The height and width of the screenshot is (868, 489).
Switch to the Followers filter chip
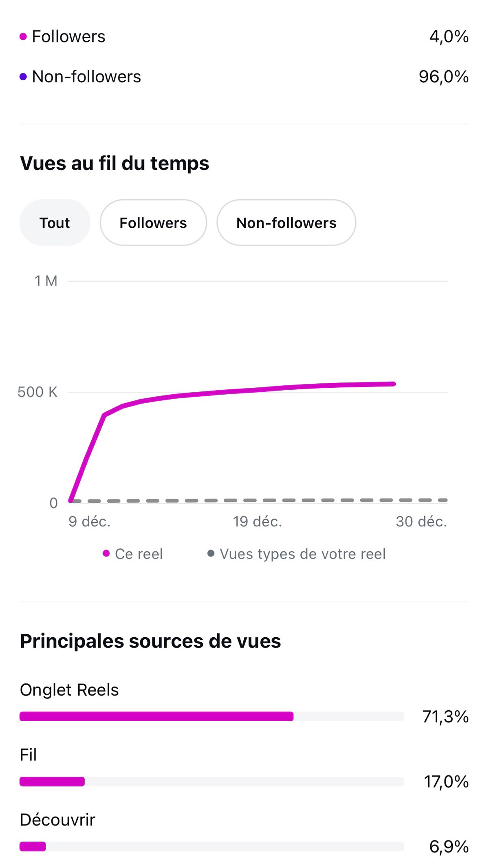153,223
